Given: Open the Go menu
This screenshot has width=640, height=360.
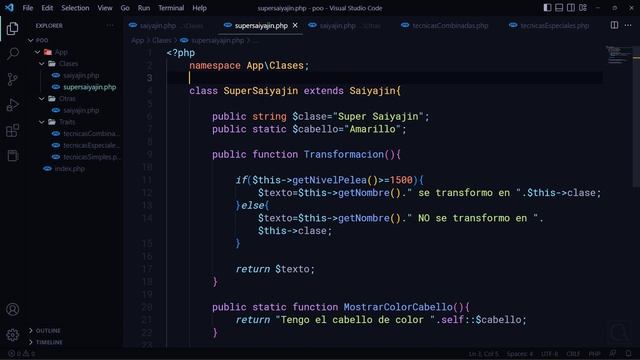Looking at the screenshot, I should 125,8.
